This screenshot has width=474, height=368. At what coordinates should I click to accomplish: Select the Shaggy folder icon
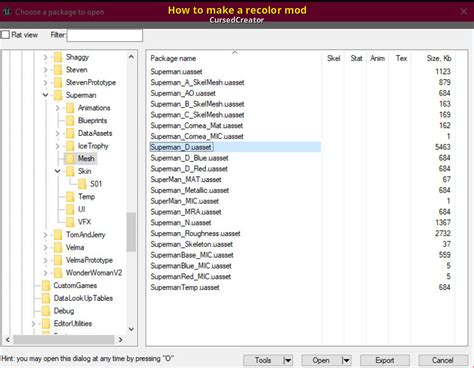pos(58,57)
